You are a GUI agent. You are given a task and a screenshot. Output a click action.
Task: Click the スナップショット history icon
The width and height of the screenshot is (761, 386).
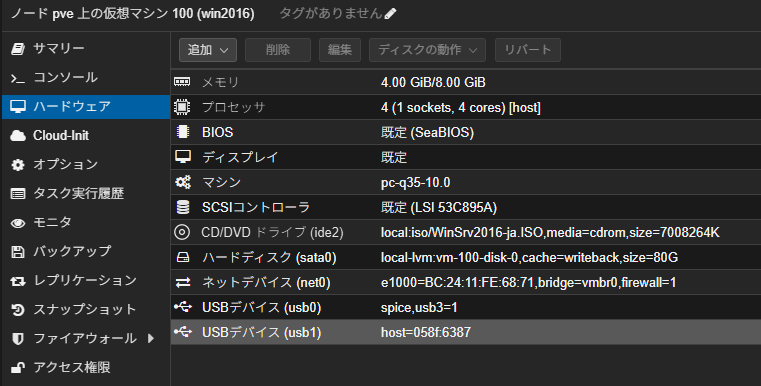18,310
